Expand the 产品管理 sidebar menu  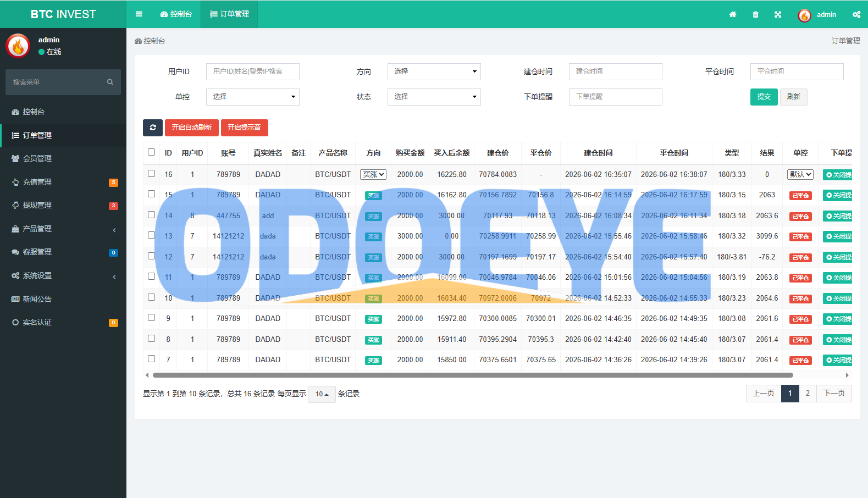(x=63, y=229)
